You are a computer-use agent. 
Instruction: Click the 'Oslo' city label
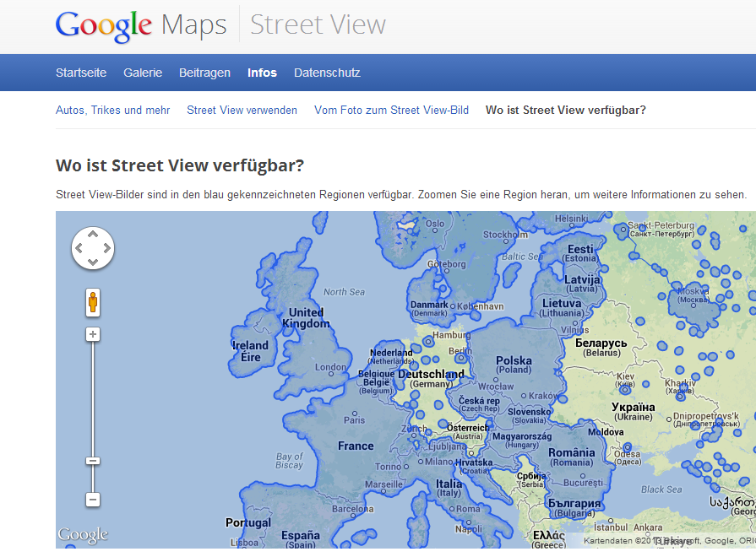[435, 224]
